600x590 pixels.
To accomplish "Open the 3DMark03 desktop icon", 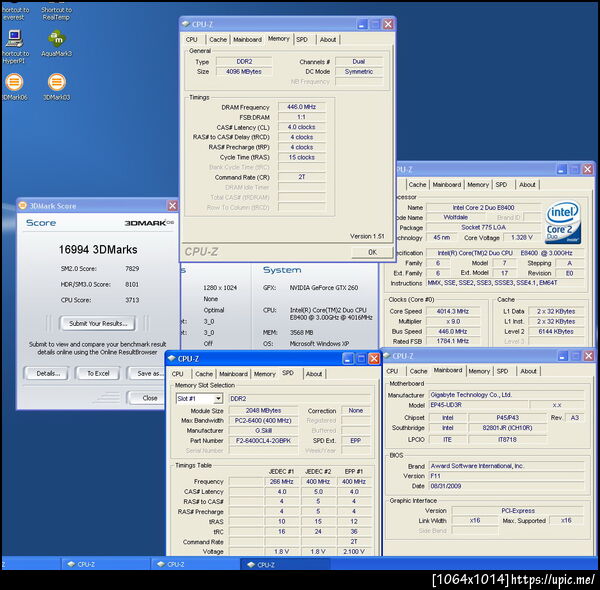I will (x=56, y=82).
